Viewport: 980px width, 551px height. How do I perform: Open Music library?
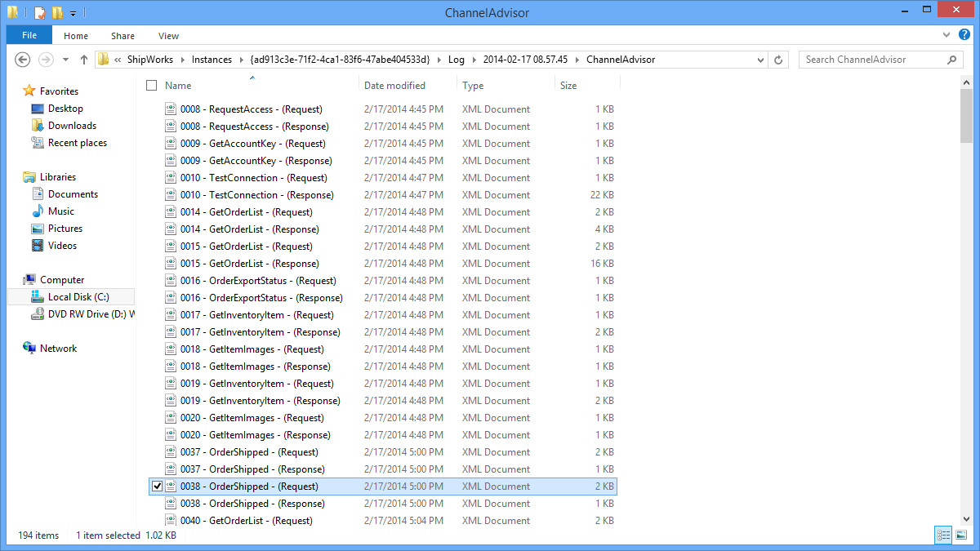(61, 211)
